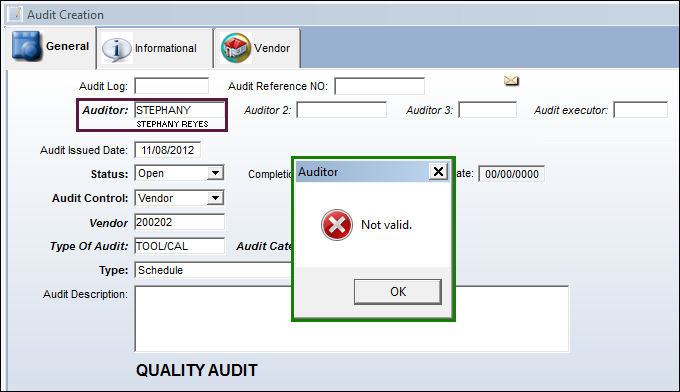Open the Audit Control dropdown arrow
Viewport: 680px width, 392px height.
pyautogui.click(x=215, y=198)
